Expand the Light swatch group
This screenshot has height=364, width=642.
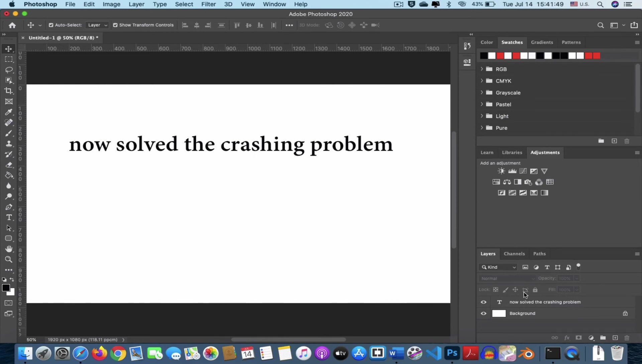click(482, 116)
